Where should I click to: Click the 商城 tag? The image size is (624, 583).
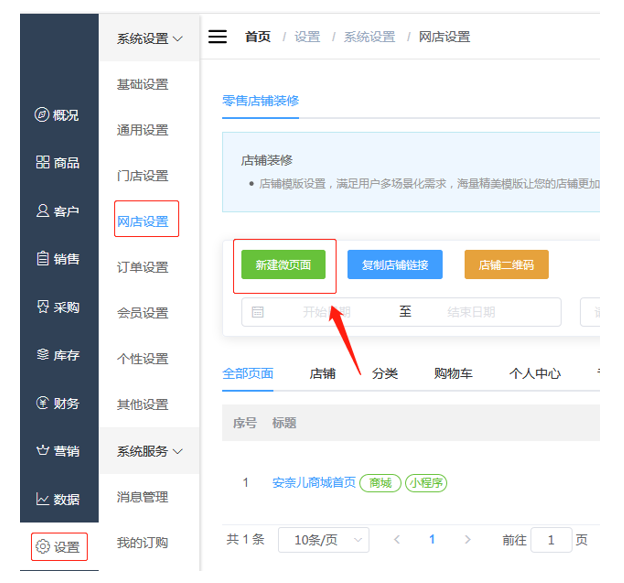(x=380, y=483)
